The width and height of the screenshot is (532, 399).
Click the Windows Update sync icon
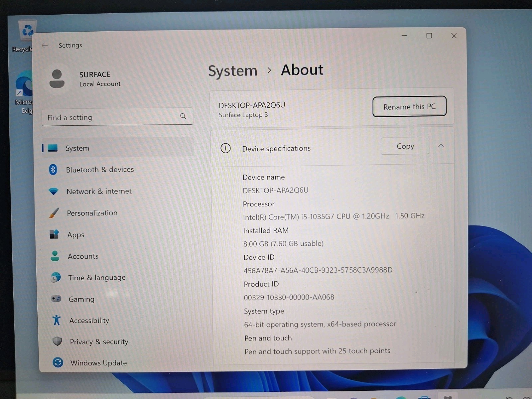58,362
